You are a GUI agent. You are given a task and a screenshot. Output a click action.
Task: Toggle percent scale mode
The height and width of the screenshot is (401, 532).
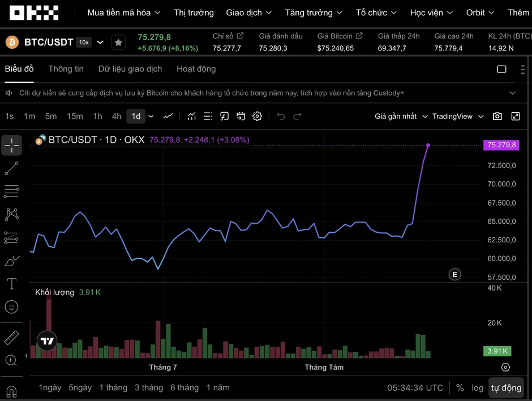click(460, 388)
